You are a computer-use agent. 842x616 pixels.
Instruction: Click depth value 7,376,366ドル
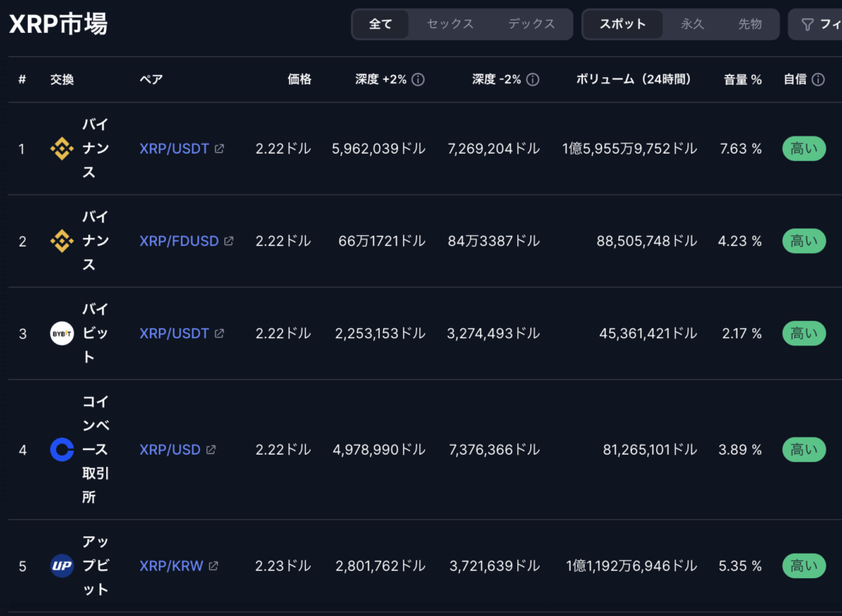(494, 450)
